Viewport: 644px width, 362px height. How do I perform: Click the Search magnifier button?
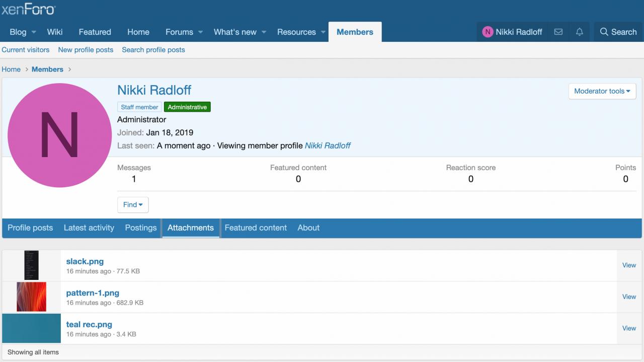coord(618,32)
